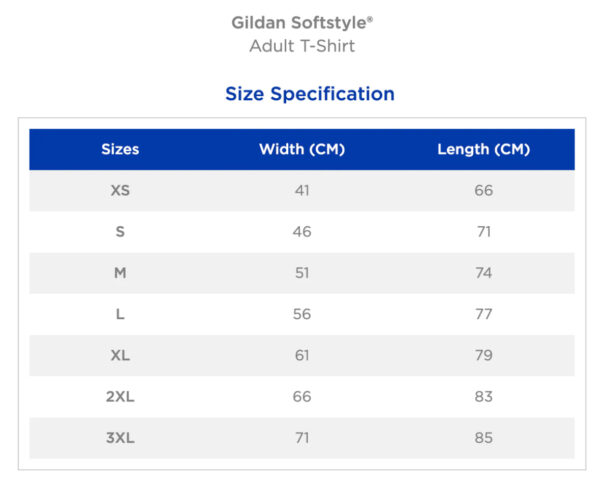Select the M size row label

pyautogui.click(x=120, y=273)
